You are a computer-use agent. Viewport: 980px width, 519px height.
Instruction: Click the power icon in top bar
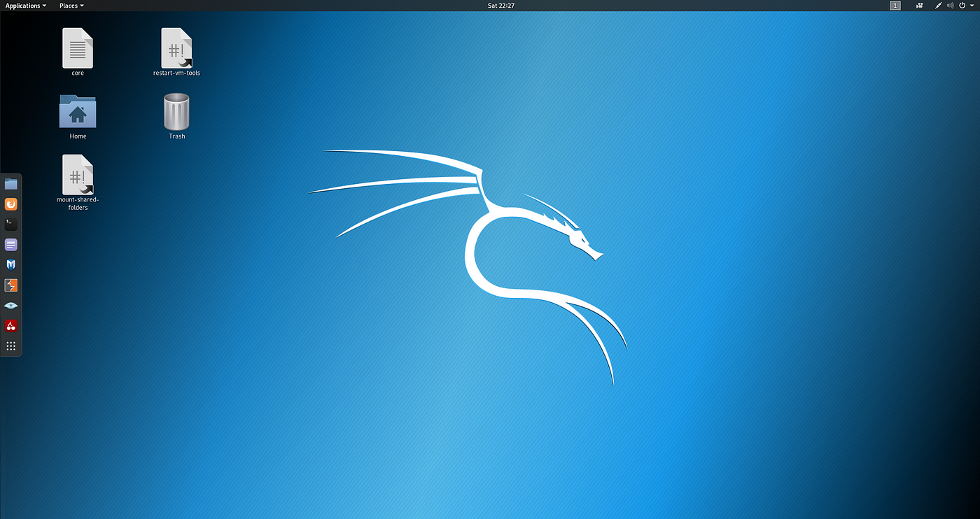[x=964, y=6]
